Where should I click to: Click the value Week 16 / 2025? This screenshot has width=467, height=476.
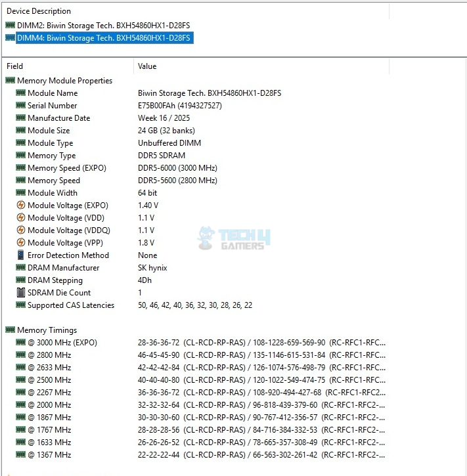tap(164, 118)
